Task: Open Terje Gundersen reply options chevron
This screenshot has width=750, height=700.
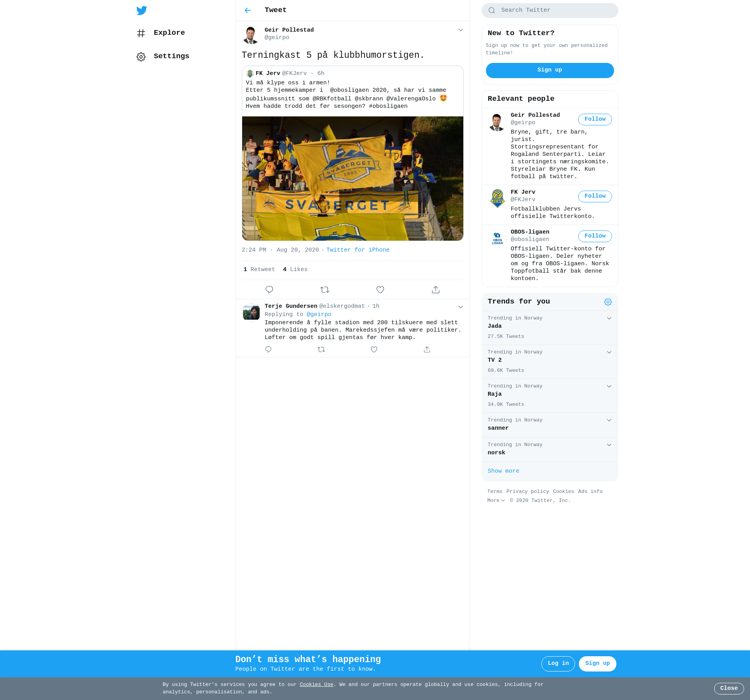Action: (461, 307)
